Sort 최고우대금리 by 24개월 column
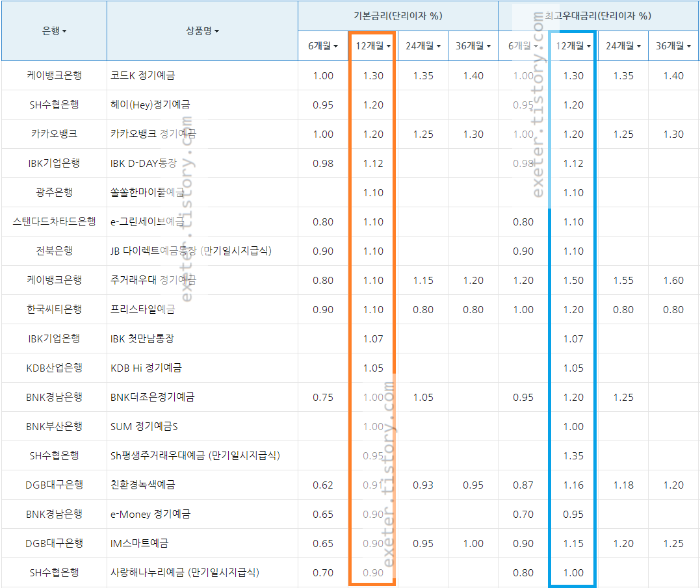Image resolution: width=700 pixels, height=588 pixels. (623, 46)
